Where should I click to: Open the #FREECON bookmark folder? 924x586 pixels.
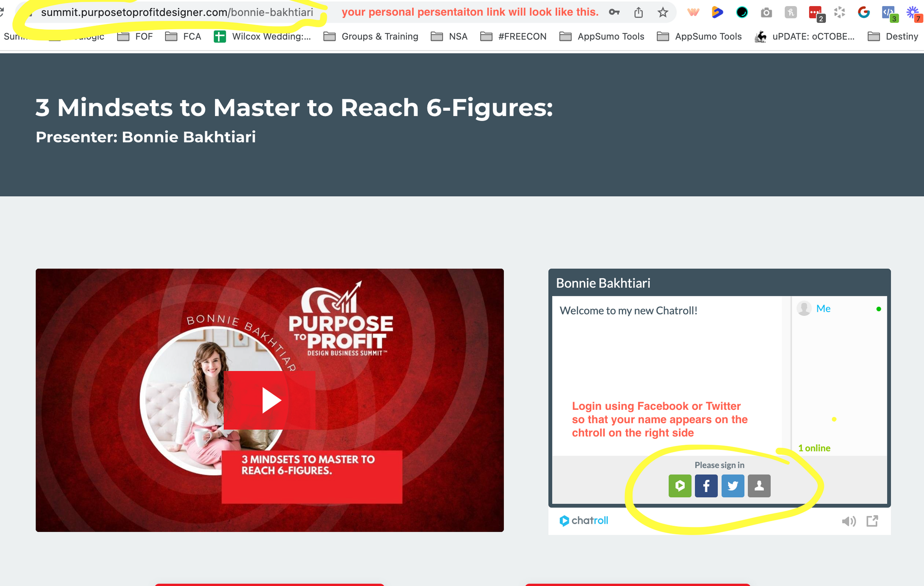513,37
